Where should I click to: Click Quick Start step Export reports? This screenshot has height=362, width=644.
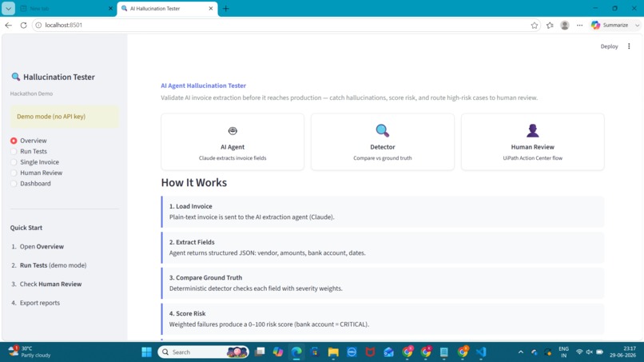click(x=40, y=303)
